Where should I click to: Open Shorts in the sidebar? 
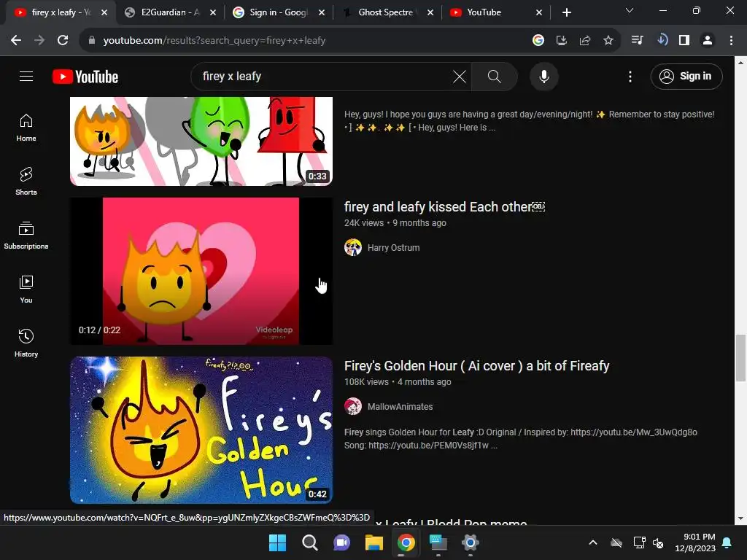[x=26, y=182]
